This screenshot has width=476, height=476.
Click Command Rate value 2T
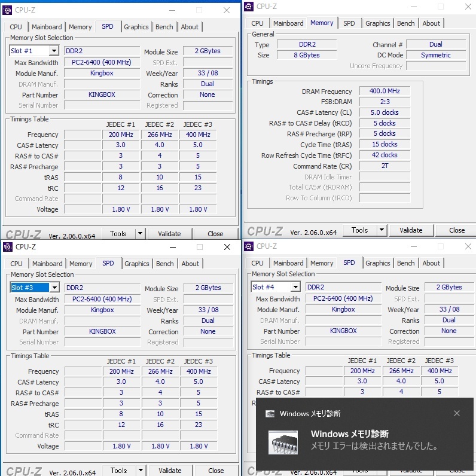coord(385,166)
